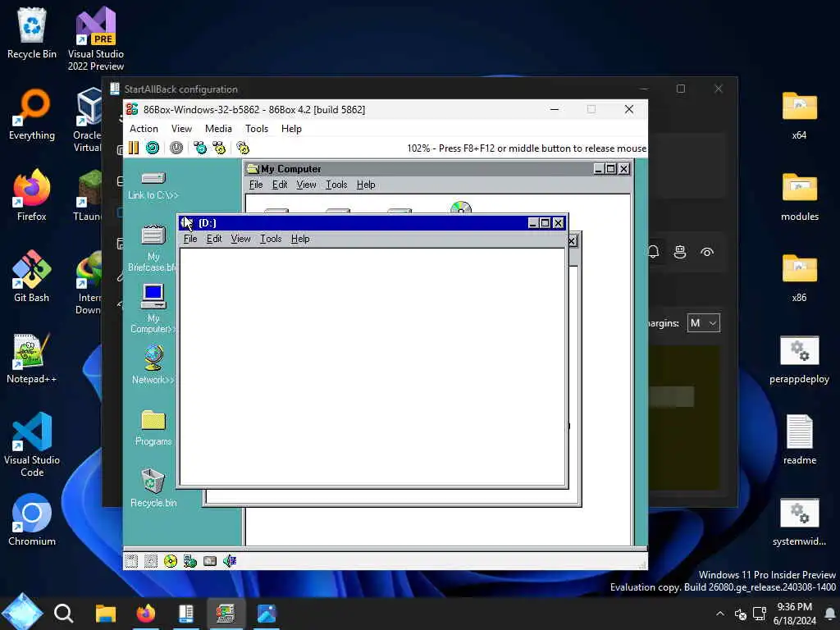The height and width of the screenshot is (630, 840).
Task: Open taskbar Search magnifier
Action: 64,613
